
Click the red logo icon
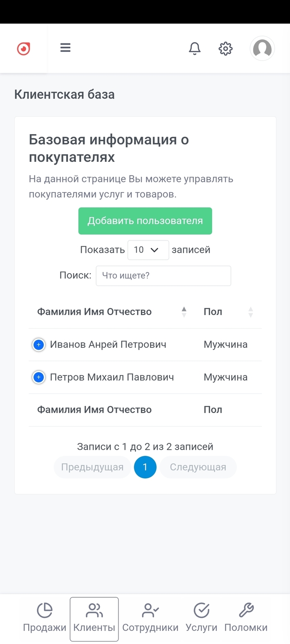(24, 48)
